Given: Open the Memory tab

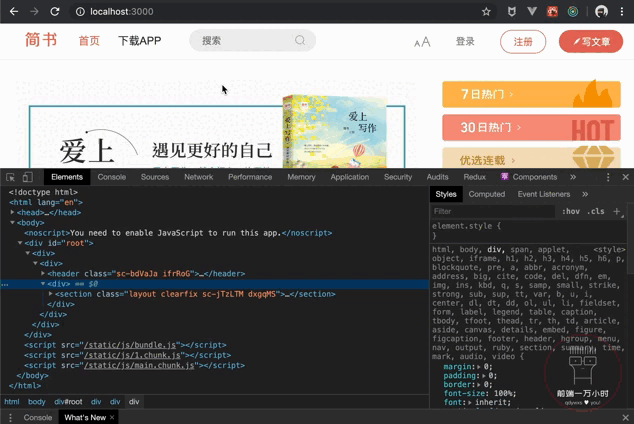Looking at the screenshot, I should pos(301,177).
